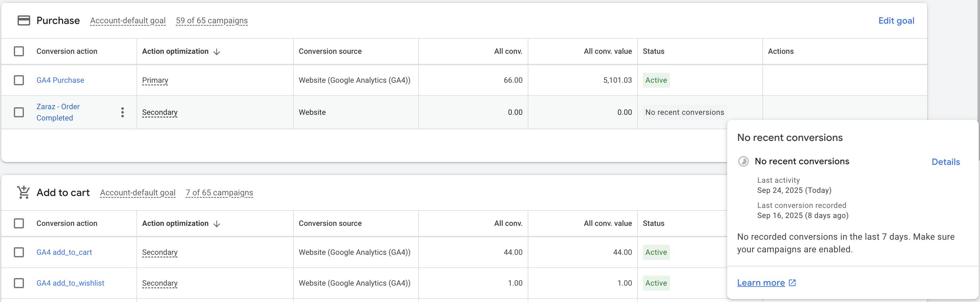Select all Purchase conversion actions checkbox
Viewport: 980px width, 302px height.
pos(19,51)
